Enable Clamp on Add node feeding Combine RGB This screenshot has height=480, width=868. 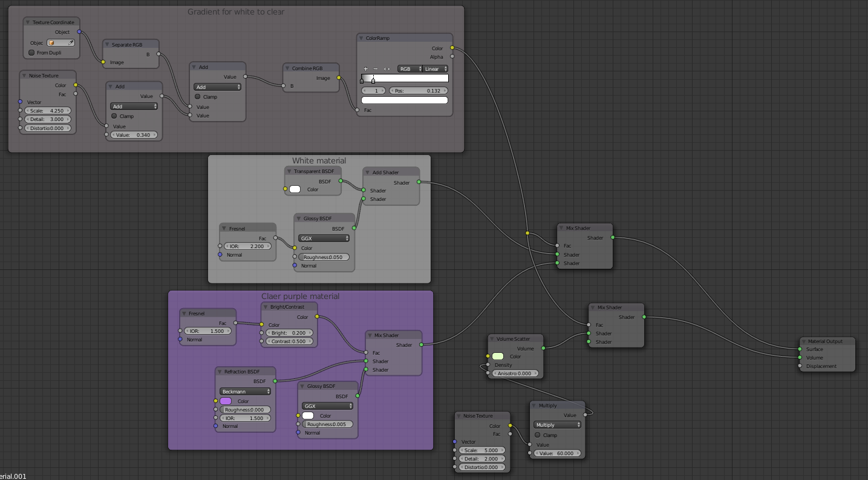pyautogui.click(x=197, y=97)
